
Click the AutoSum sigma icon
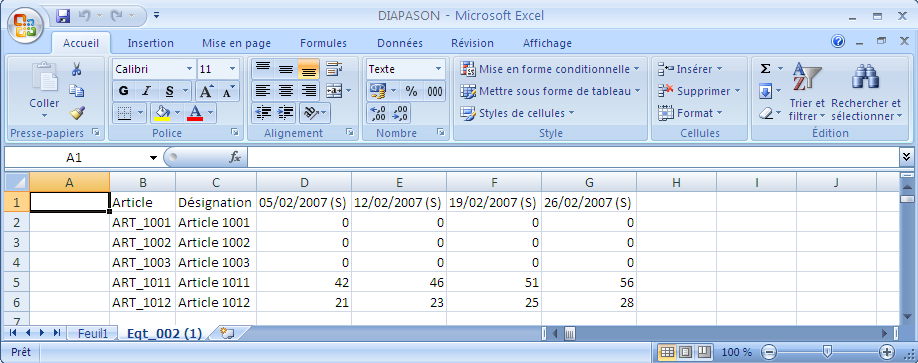pyautogui.click(x=765, y=69)
